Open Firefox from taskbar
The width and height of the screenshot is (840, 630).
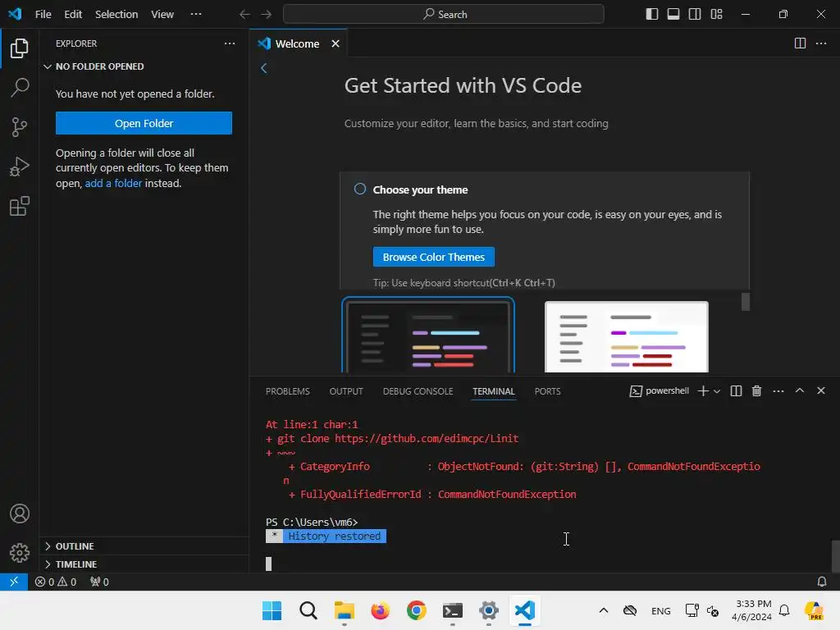(381, 610)
